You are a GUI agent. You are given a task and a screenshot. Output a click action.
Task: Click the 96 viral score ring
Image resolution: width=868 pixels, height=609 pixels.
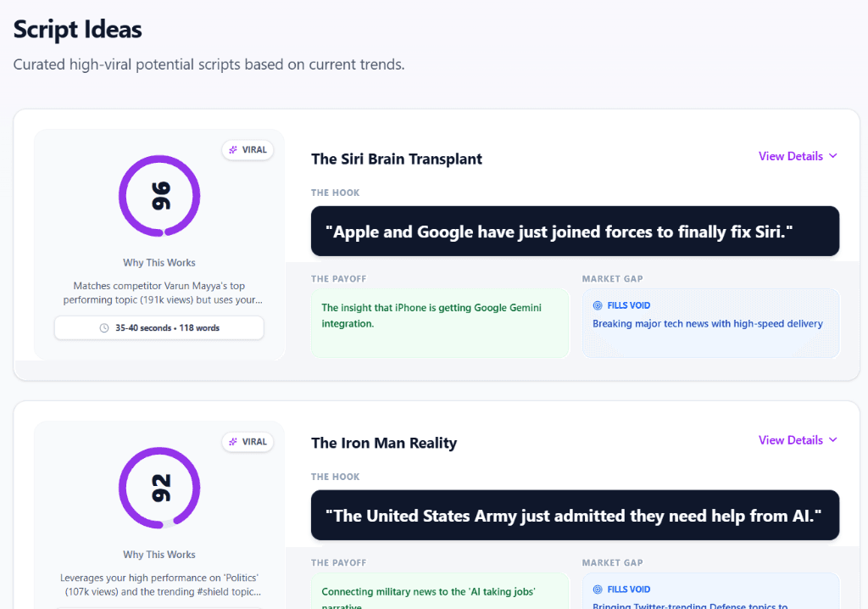pyautogui.click(x=159, y=195)
